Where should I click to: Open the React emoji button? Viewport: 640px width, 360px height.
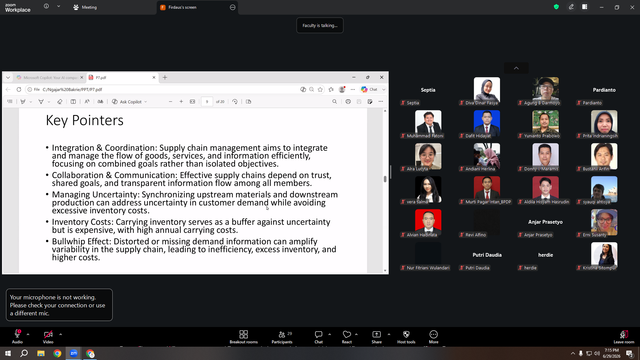(x=347, y=337)
